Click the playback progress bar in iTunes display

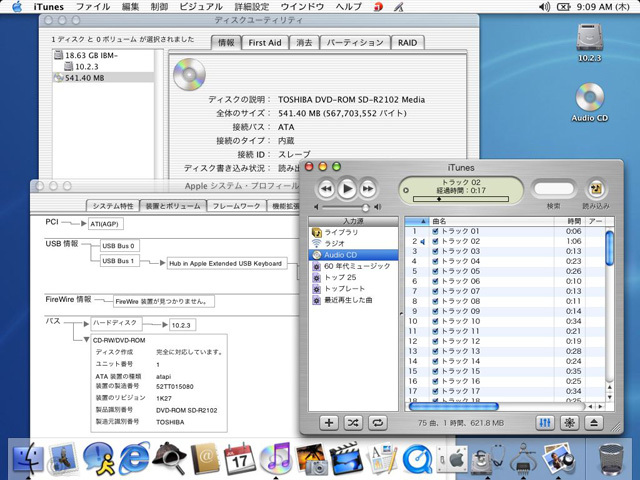[x=461, y=199]
